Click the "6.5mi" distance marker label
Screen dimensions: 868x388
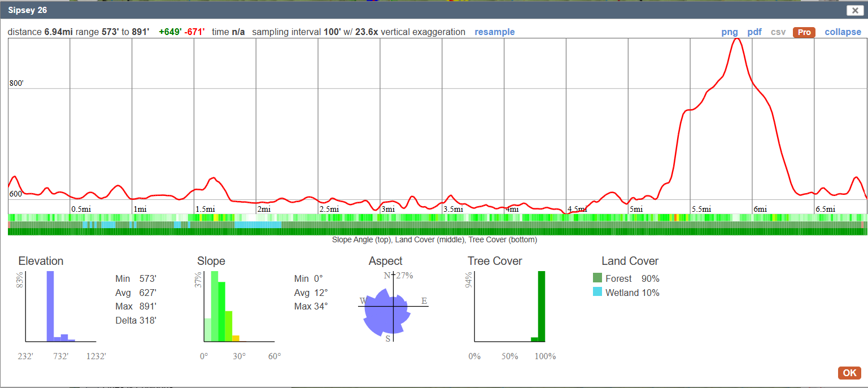tap(825, 209)
